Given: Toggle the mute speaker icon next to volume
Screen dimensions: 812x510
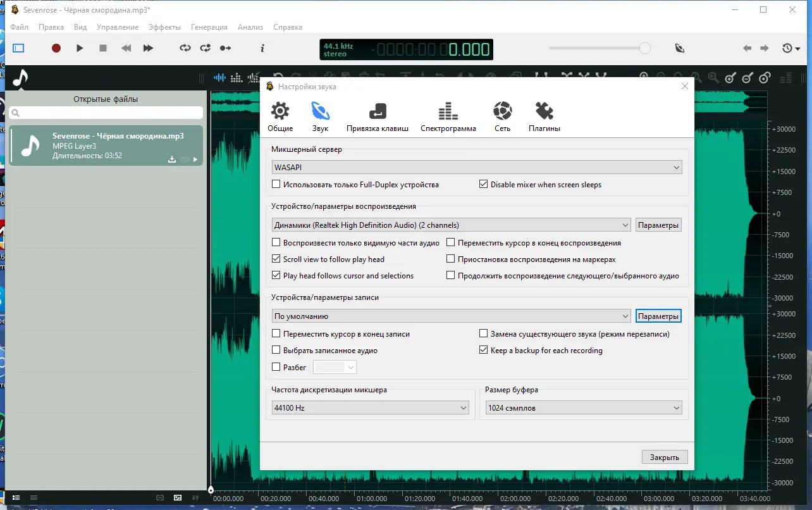Looking at the screenshot, I should (680, 48).
